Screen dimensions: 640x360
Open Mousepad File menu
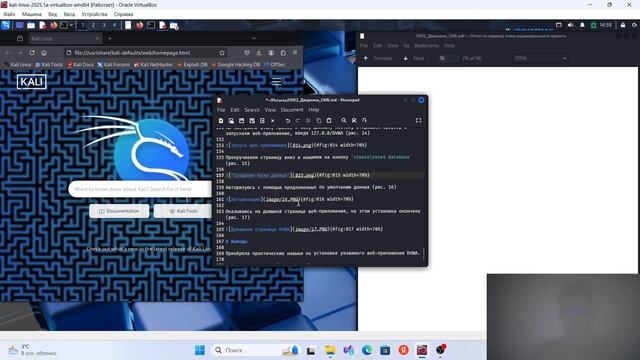(221, 110)
